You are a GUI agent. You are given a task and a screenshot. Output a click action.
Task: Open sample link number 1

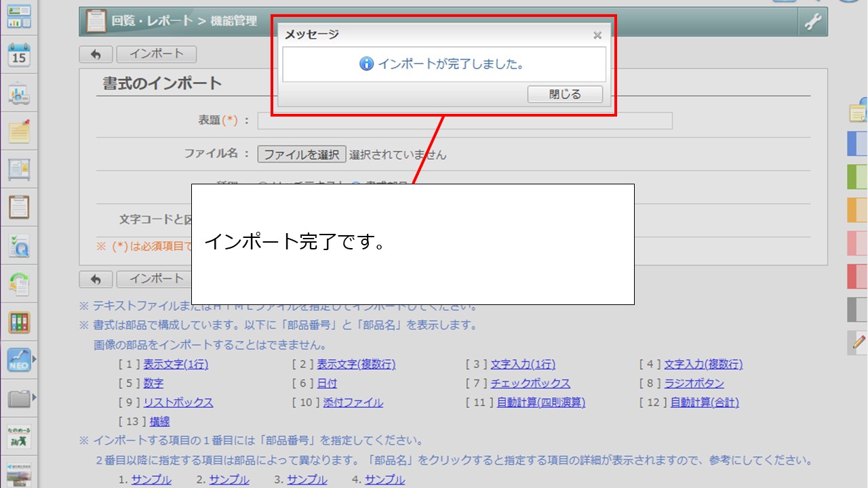point(151,480)
